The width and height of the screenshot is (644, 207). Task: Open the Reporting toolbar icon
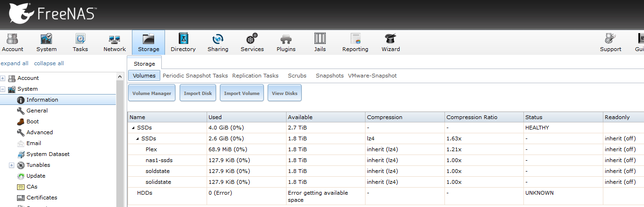(x=355, y=43)
